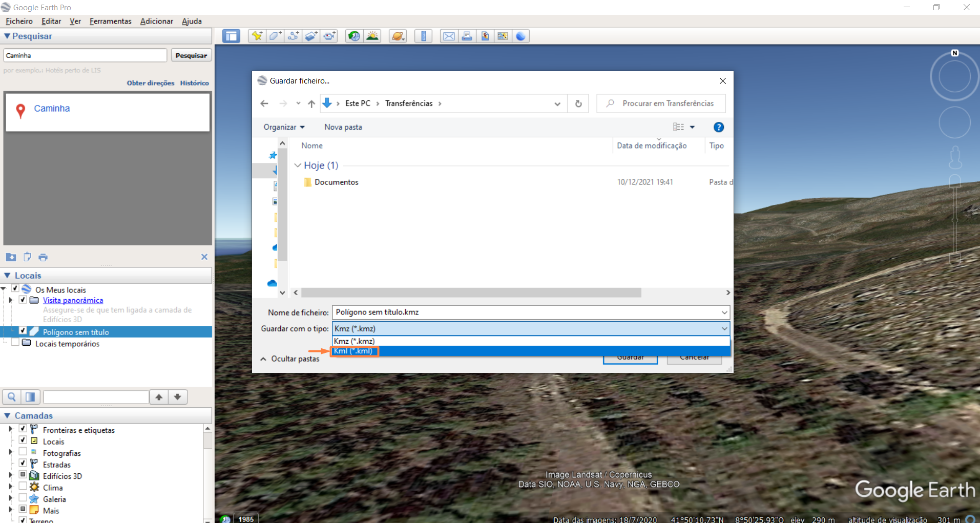Click the places search magnifier icon
The image size is (980, 523).
click(x=12, y=397)
